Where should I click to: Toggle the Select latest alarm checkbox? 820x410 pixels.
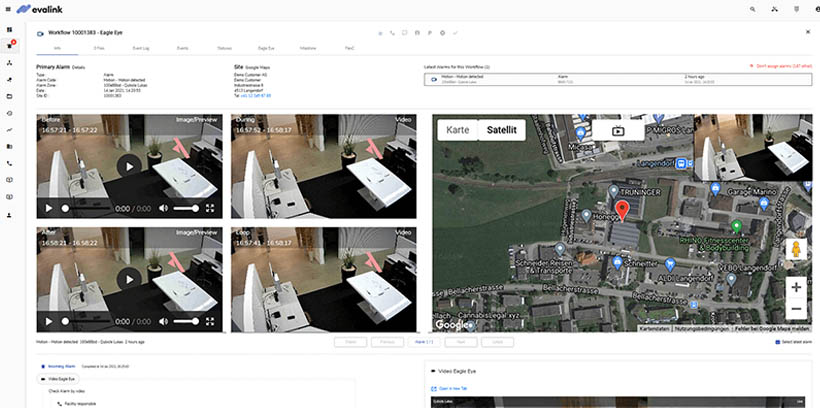pyautogui.click(x=778, y=342)
